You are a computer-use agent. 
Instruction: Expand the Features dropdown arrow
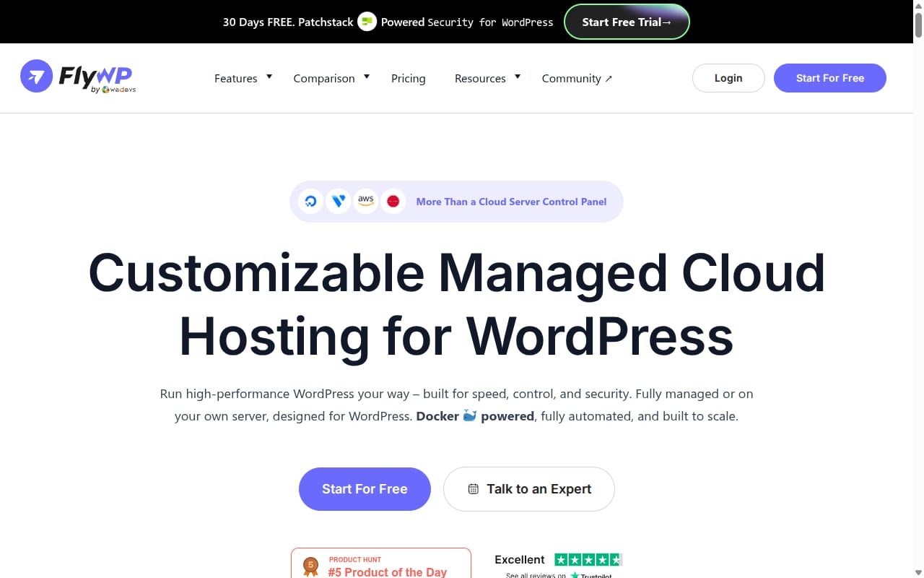pyautogui.click(x=269, y=76)
